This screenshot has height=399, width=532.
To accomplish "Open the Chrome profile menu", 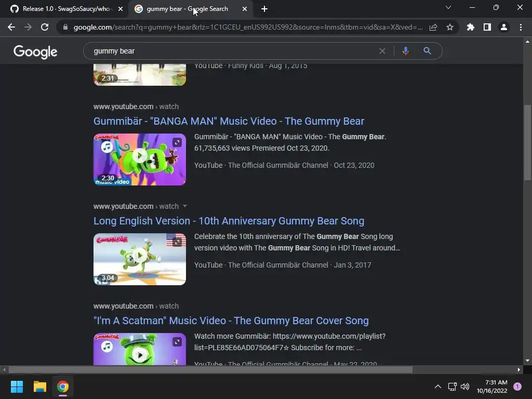I will [x=504, y=27].
